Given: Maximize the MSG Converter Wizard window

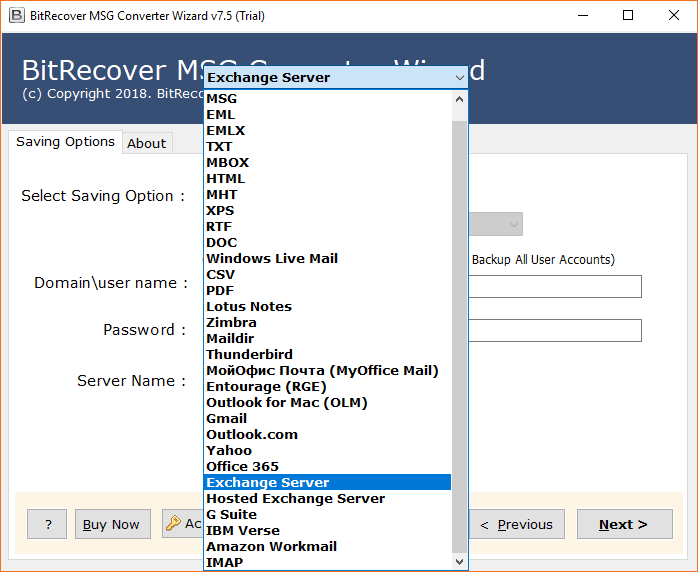Looking at the screenshot, I should click(x=628, y=16).
